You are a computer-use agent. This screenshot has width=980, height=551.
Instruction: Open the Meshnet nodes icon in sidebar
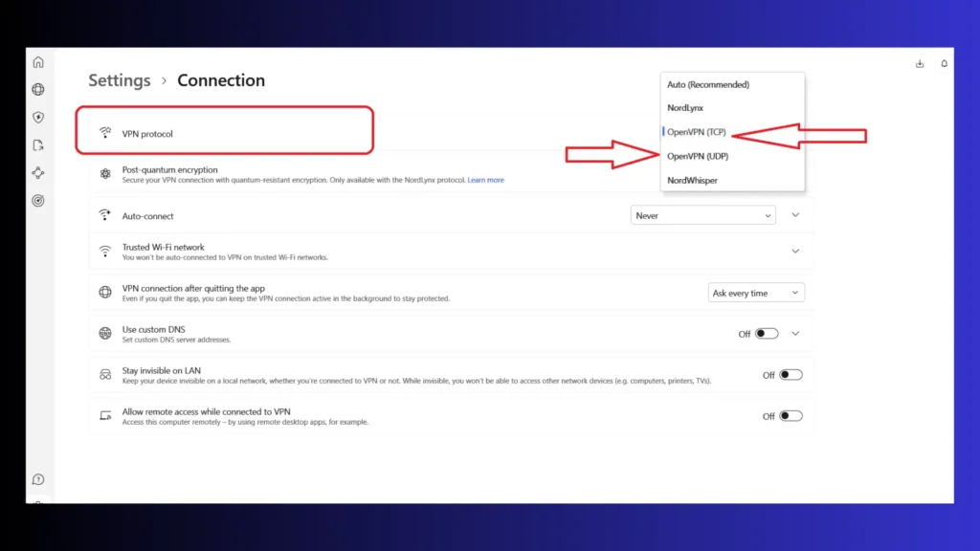tap(38, 173)
